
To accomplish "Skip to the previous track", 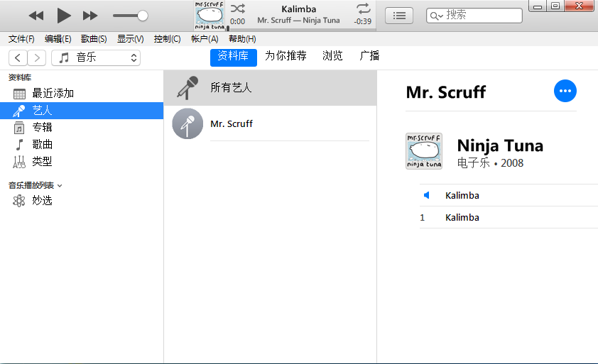I will tap(36, 15).
